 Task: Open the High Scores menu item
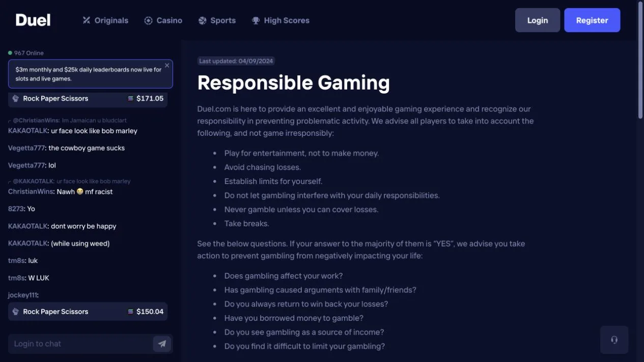pyautogui.click(x=281, y=20)
